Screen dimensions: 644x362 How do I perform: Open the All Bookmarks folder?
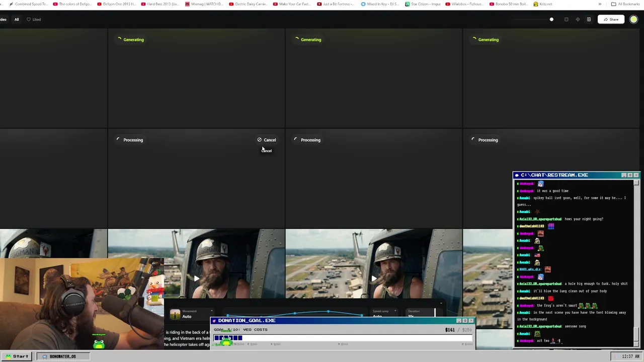pos(625,4)
